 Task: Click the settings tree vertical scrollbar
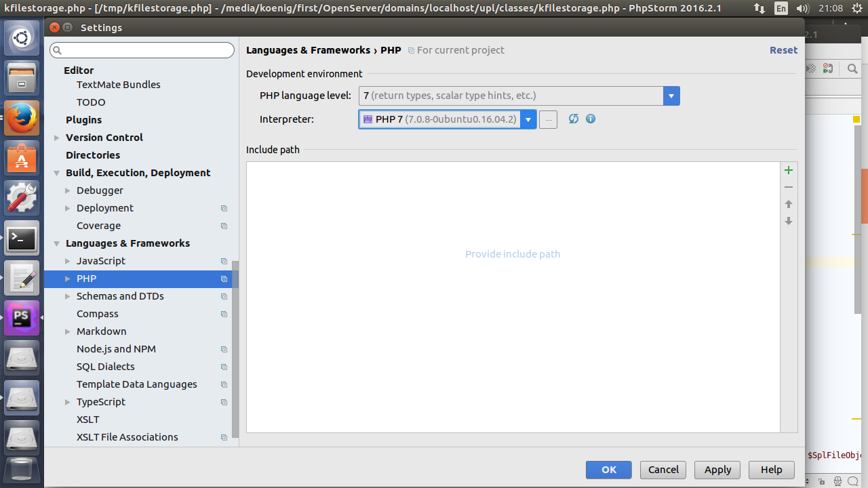[235, 350]
